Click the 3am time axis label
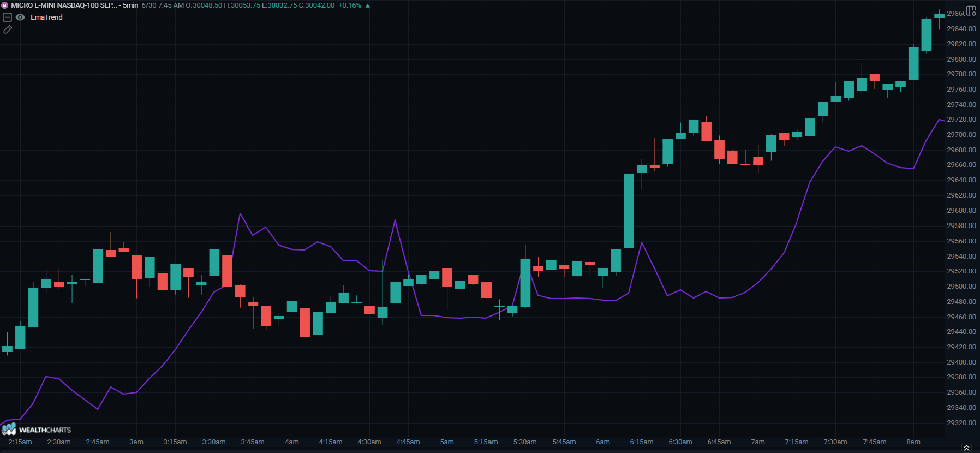The height and width of the screenshot is (453, 980). coord(136,442)
